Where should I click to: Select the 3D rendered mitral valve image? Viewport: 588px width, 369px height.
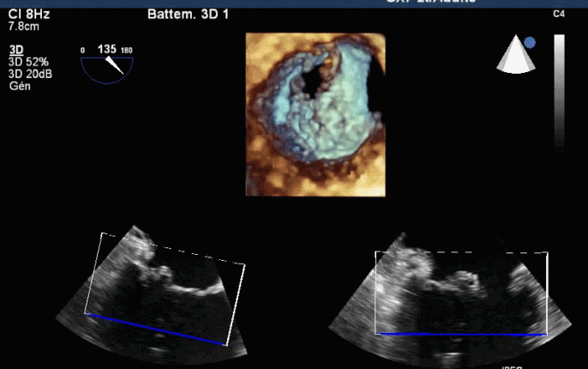(315, 114)
